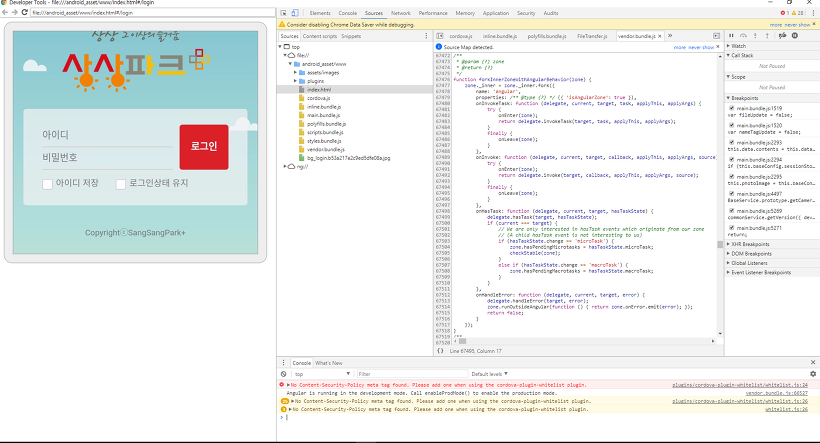Reload the page with browser refresh icon
The width and height of the screenshot is (820, 443).
24,12
